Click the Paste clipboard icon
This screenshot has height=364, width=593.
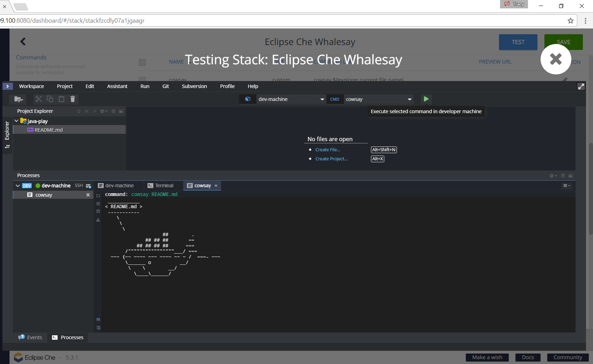pyautogui.click(x=62, y=99)
